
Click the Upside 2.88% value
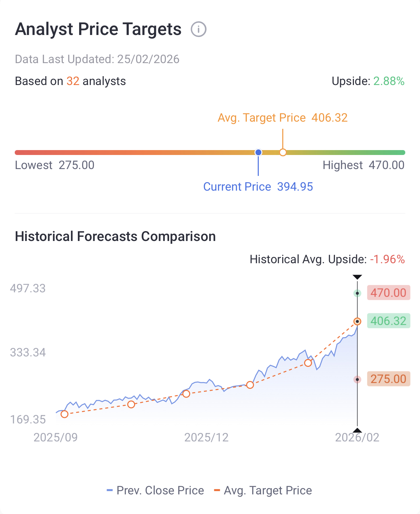click(389, 81)
